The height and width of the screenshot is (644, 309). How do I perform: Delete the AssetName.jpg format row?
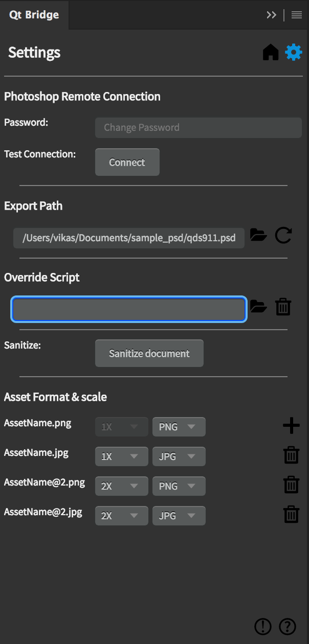click(x=291, y=455)
